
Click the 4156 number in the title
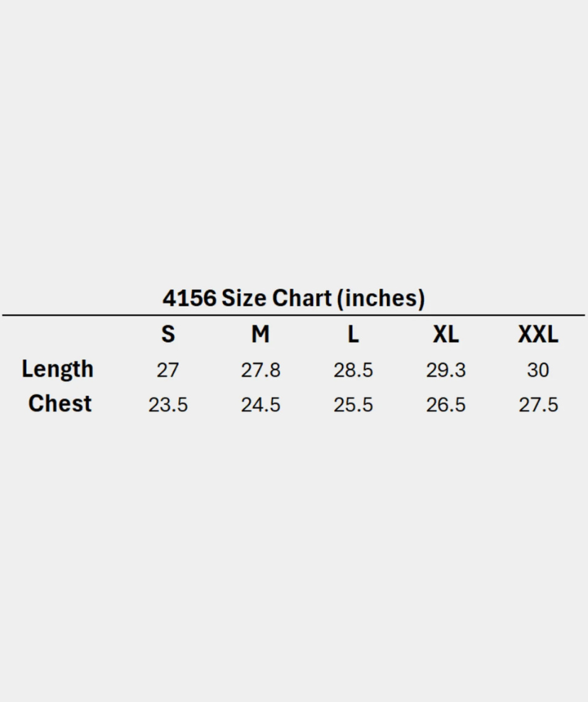189,298
